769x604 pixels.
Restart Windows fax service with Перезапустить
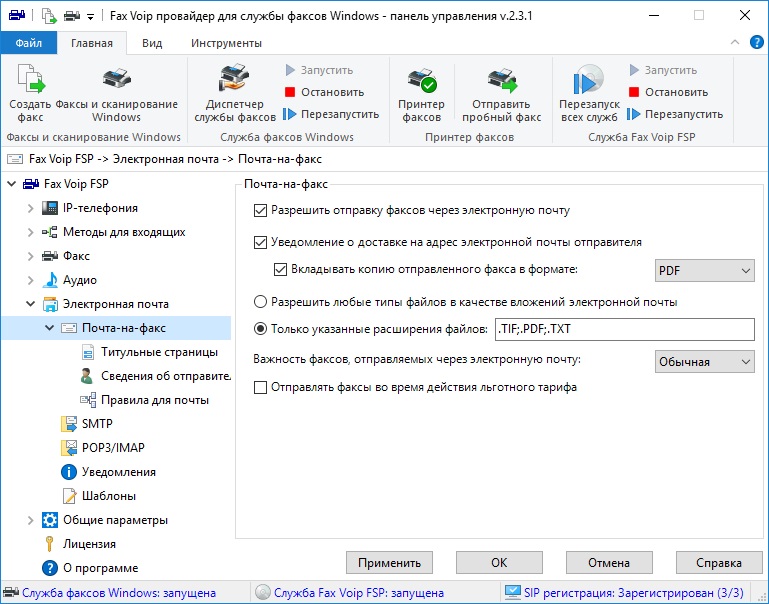click(x=331, y=114)
